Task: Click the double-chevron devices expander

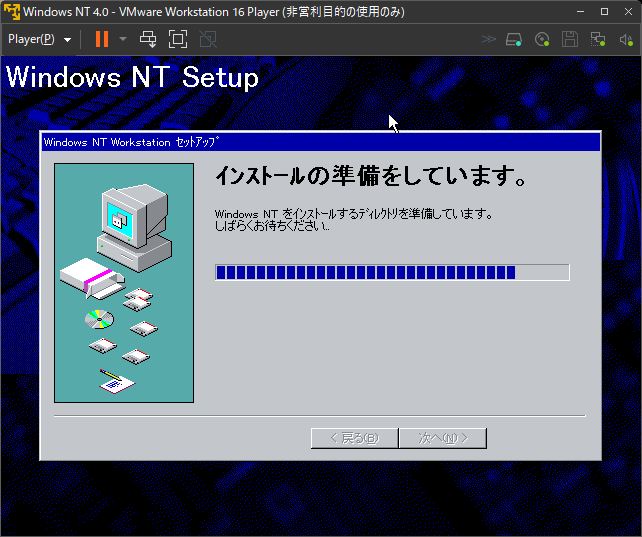Action: point(488,39)
